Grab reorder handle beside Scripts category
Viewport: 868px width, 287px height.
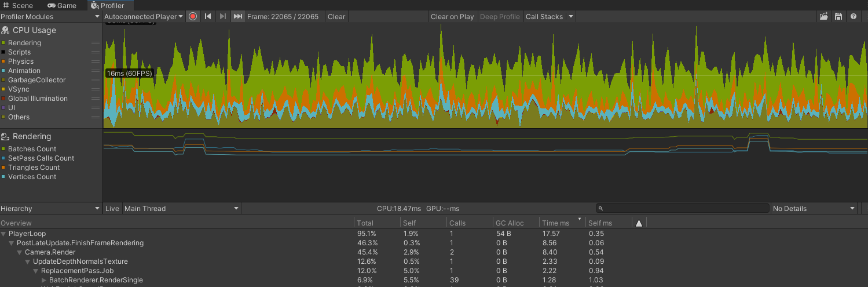(x=96, y=52)
